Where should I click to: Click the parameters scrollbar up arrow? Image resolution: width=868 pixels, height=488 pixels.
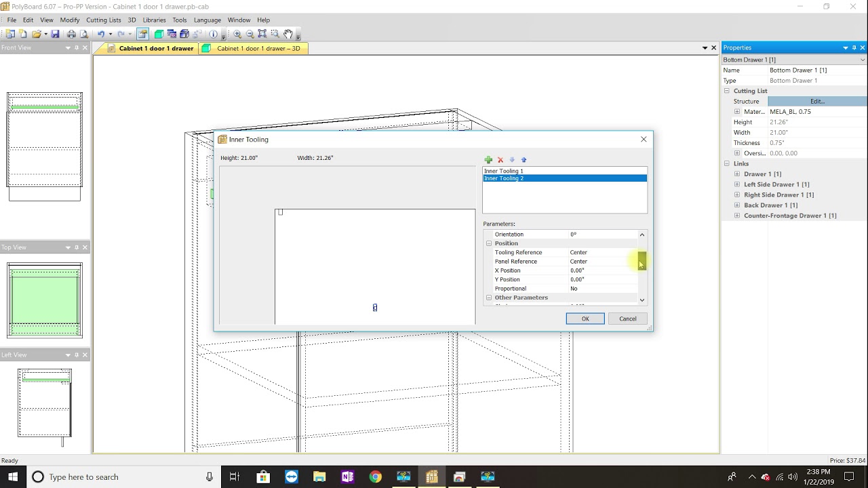point(642,235)
